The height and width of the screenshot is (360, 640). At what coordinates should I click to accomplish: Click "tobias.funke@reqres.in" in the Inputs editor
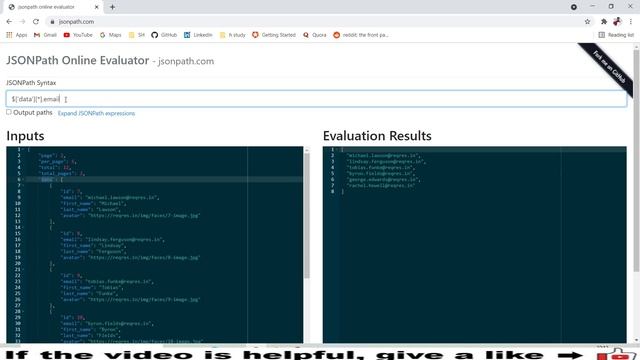coord(118,282)
